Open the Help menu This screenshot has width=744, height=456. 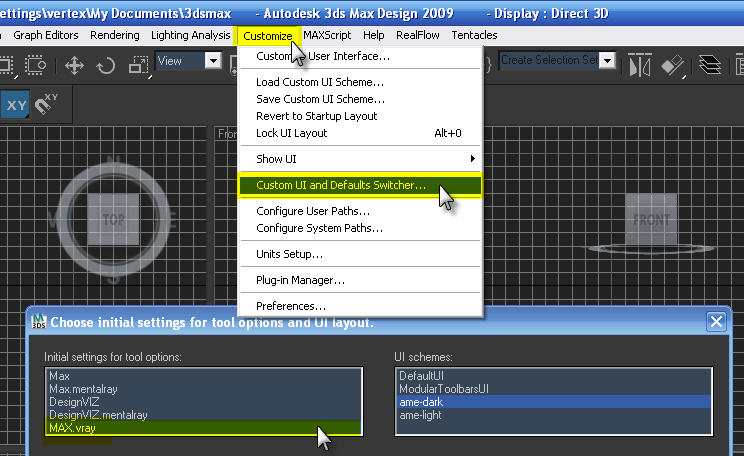pyautogui.click(x=373, y=35)
